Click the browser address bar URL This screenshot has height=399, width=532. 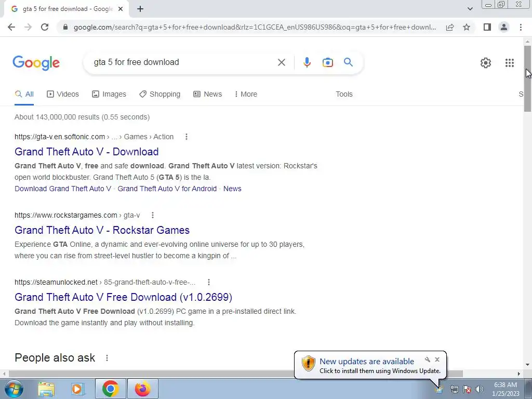coord(255,27)
